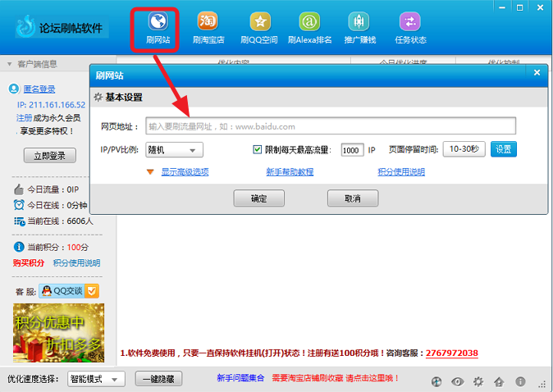Toggle the 限制每天最高流量 checkbox
Screen dimensions: 553x392
pos(257,149)
